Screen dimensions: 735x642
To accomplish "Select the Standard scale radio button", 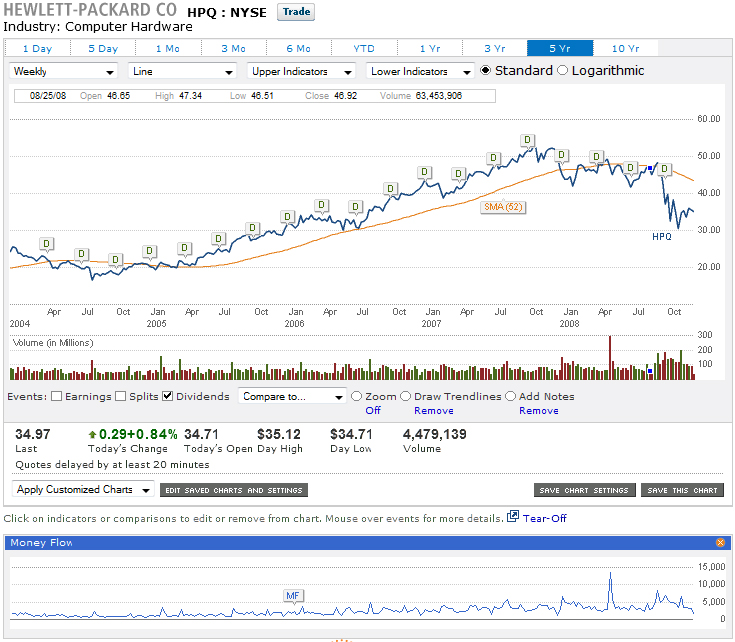I will [x=486, y=70].
